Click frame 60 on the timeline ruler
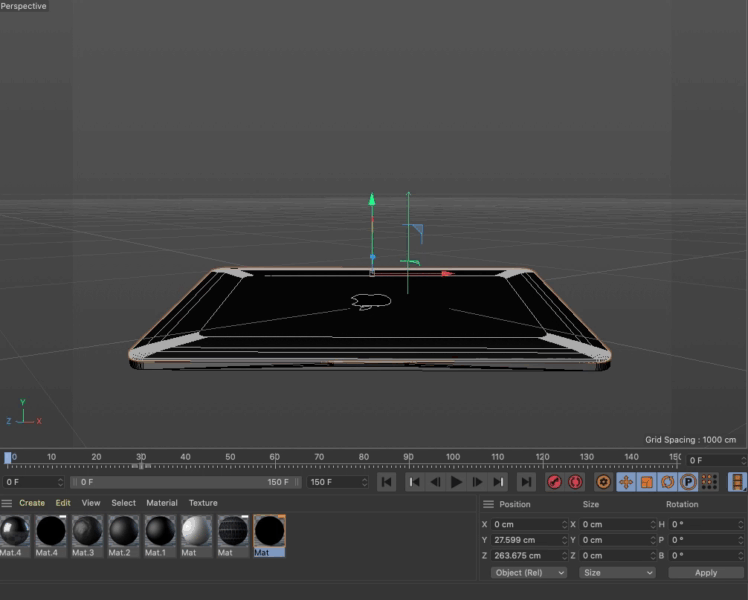The width and height of the screenshot is (748, 600). [275, 457]
